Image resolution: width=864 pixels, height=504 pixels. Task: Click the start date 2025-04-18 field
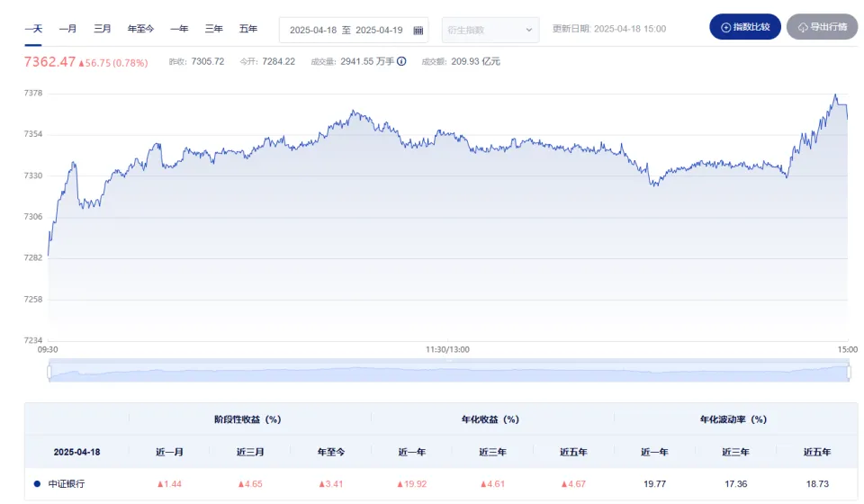click(313, 30)
